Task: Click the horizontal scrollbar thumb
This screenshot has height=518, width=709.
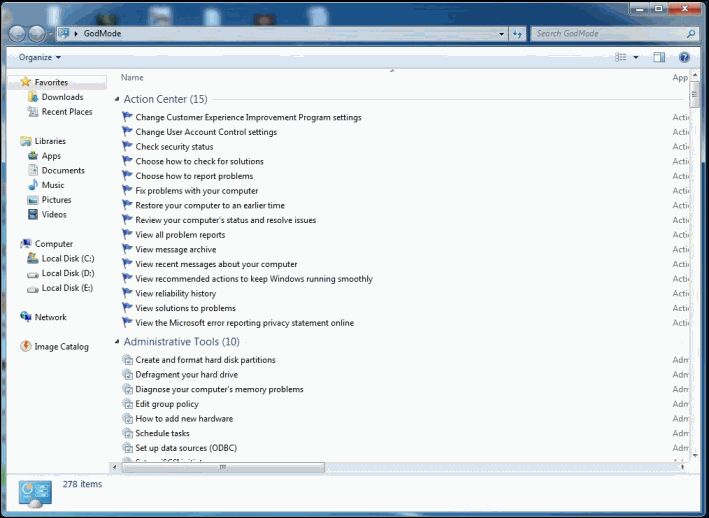Action: click(x=223, y=467)
